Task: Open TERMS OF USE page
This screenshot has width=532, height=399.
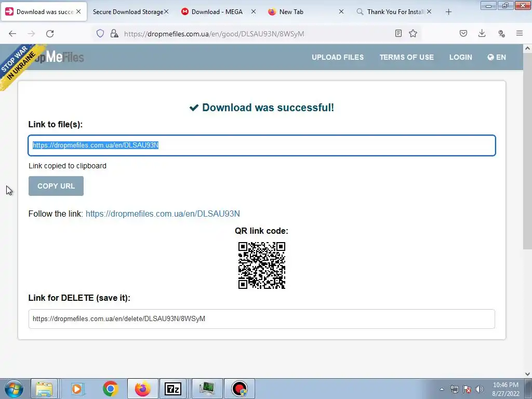Action: [x=406, y=57]
